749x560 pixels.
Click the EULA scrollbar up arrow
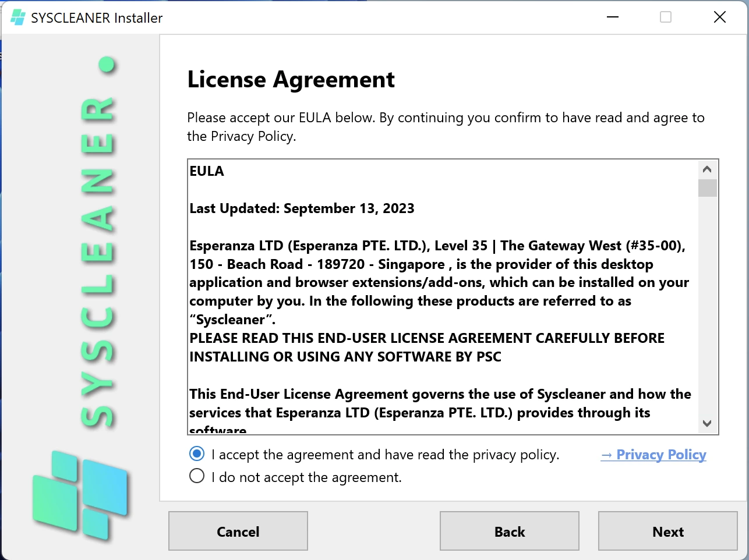tap(707, 169)
